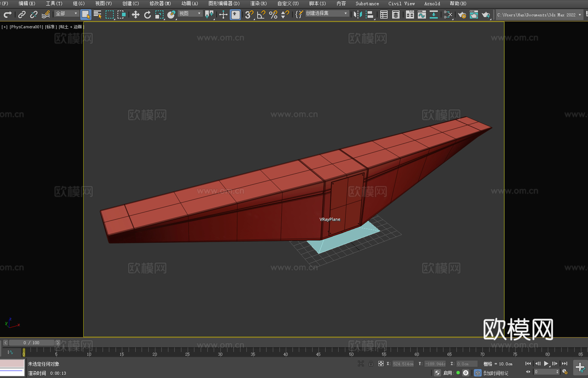The width and height of the screenshot is (588, 378).
Task: Toggle selection lock padlock icon
Action: click(x=371, y=364)
